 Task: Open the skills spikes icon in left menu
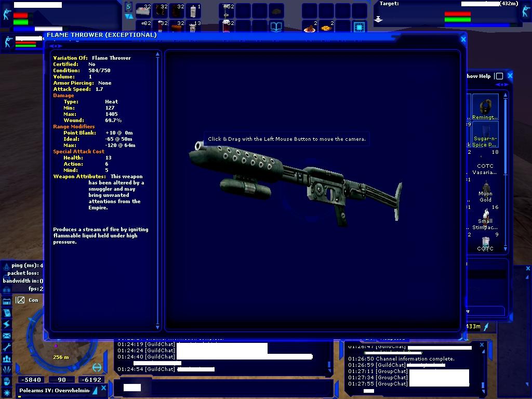point(6,369)
